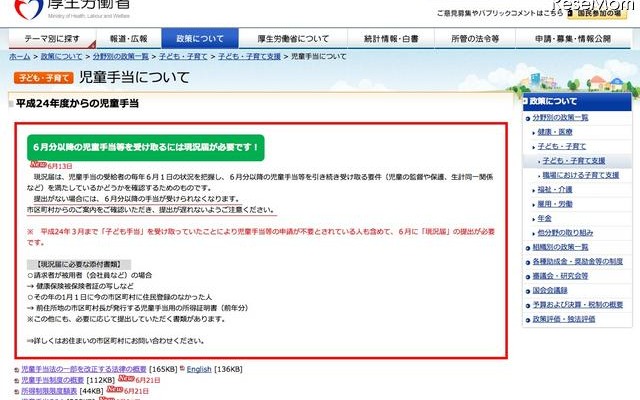Open sidebar link 雇用・労働

coord(555,204)
